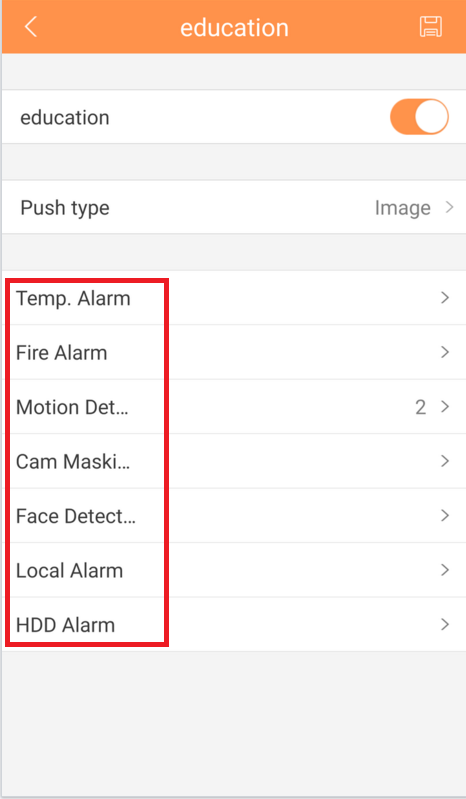
Task: Tap the Cam Maski… chevron arrow
Action: pos(445,461)
